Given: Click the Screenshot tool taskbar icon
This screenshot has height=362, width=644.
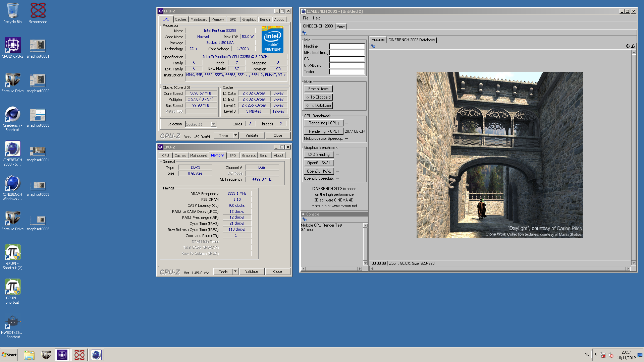Looking at the screenshot, I should coord(79,355).
